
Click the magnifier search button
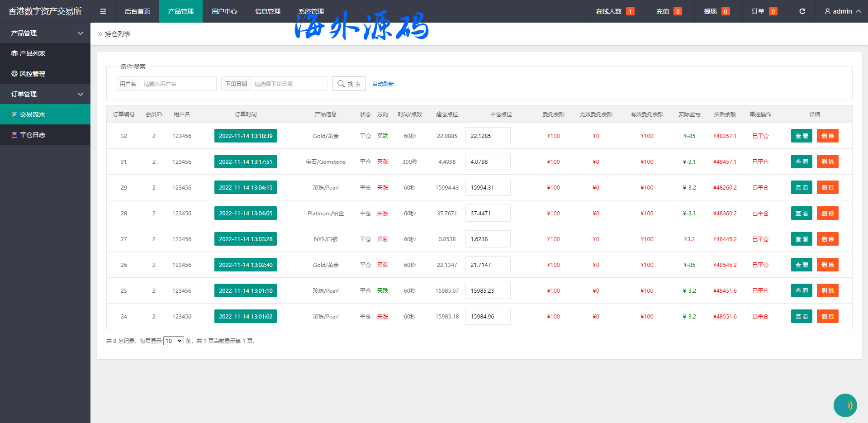[349, 84]
